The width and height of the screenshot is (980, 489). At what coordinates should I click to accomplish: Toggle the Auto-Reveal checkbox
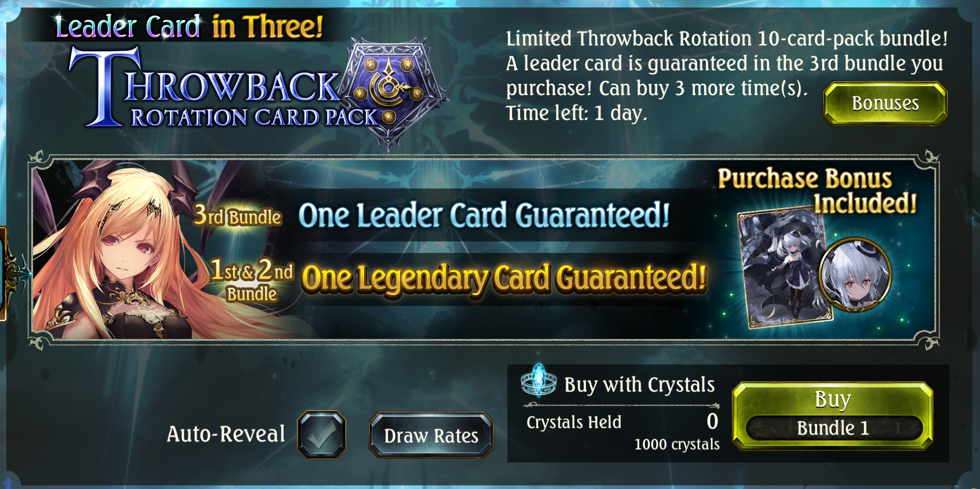321,434
